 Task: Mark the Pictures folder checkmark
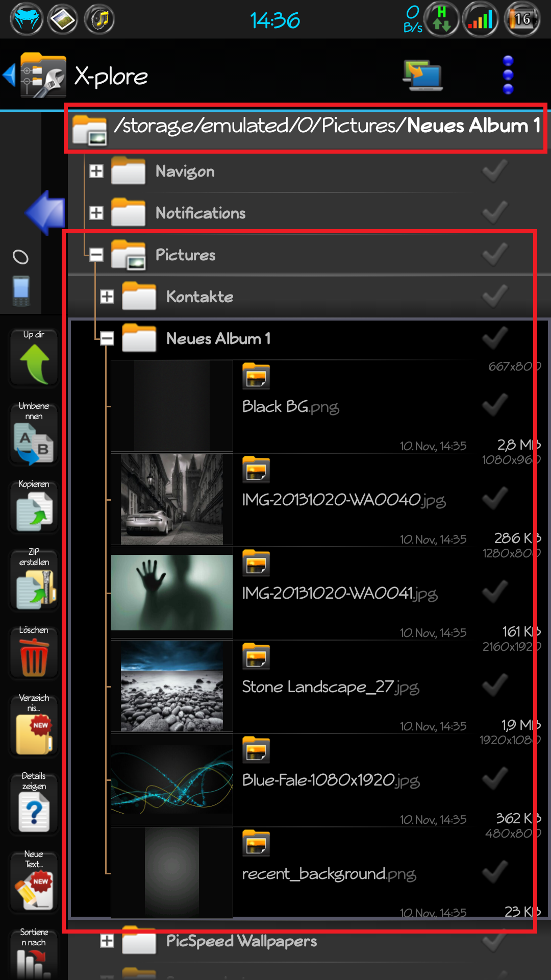point(495,254)
